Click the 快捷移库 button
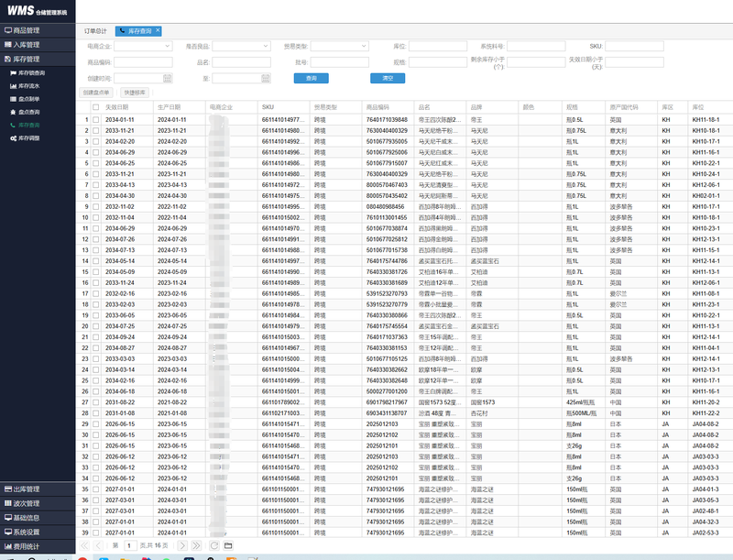Screen dimensions: 733x560 tap(135, 93)
